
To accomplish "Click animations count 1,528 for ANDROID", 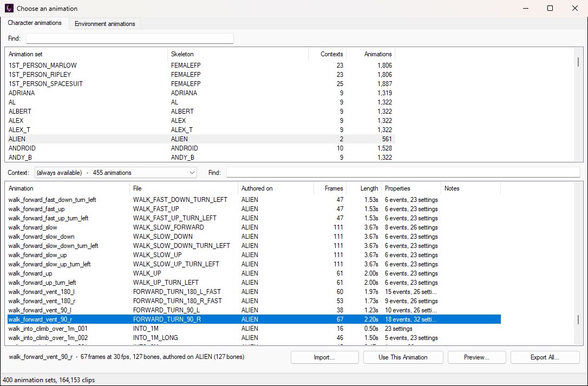I will pyautogui.click(x=385, y=148).
